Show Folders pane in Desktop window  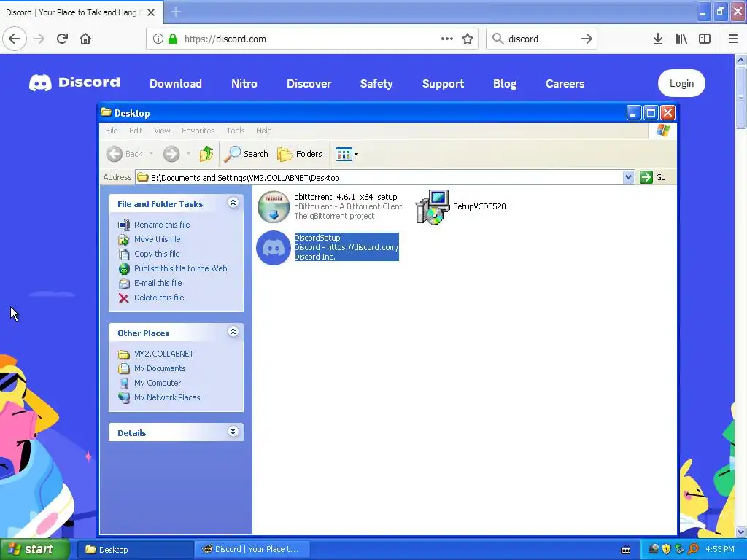click(x=300, y=154)
